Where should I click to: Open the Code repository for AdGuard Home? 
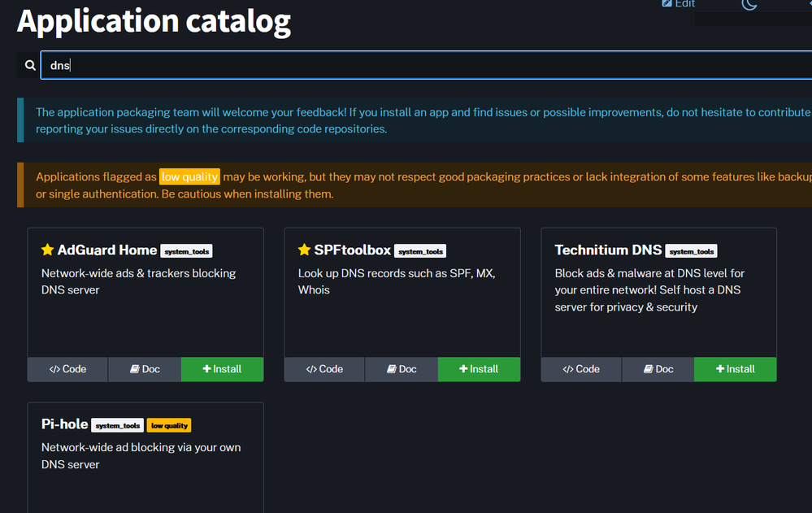(67, 369)
